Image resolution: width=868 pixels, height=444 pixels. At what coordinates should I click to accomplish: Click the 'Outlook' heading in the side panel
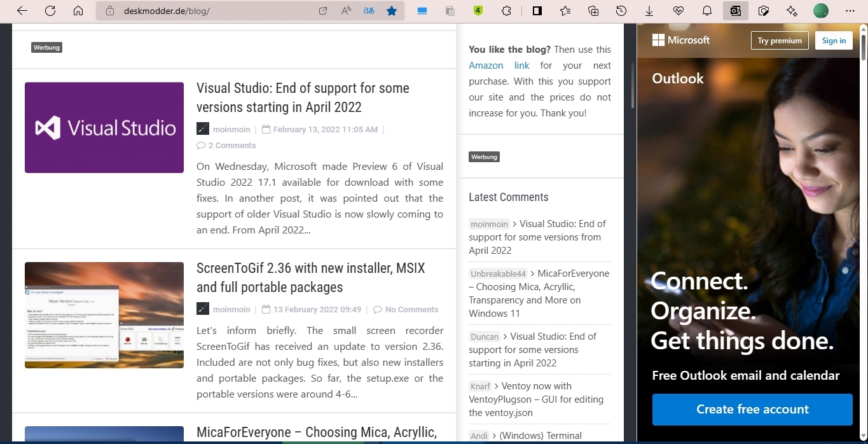click(x=678, y=79)
